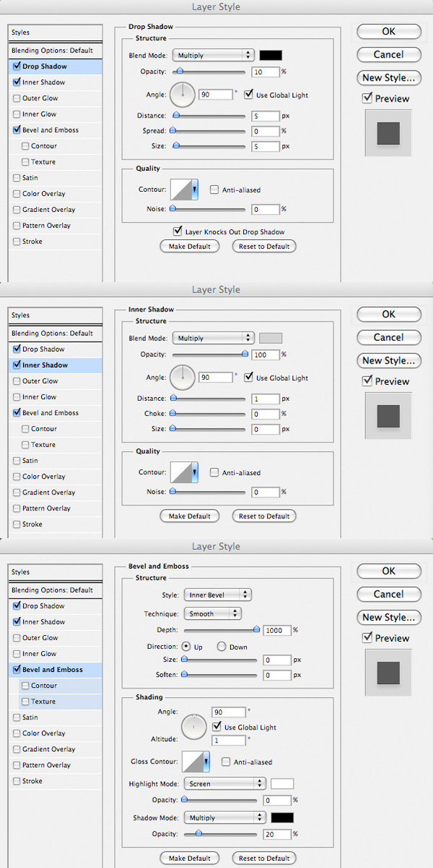Viewport: 433px width, 868px height.
Task: Uncheck Use Global Light in Inner Shadow dialog
Action: pos(249,377)
